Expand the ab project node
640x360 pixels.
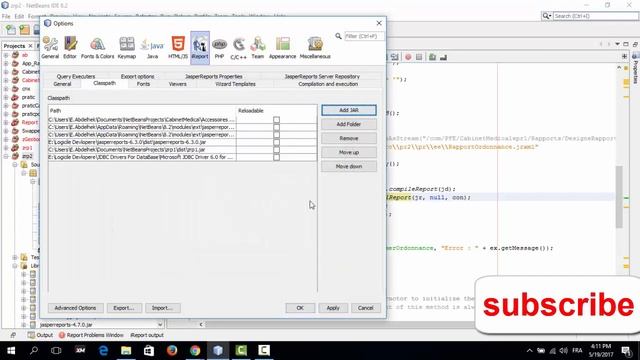[x=6, y=55]
